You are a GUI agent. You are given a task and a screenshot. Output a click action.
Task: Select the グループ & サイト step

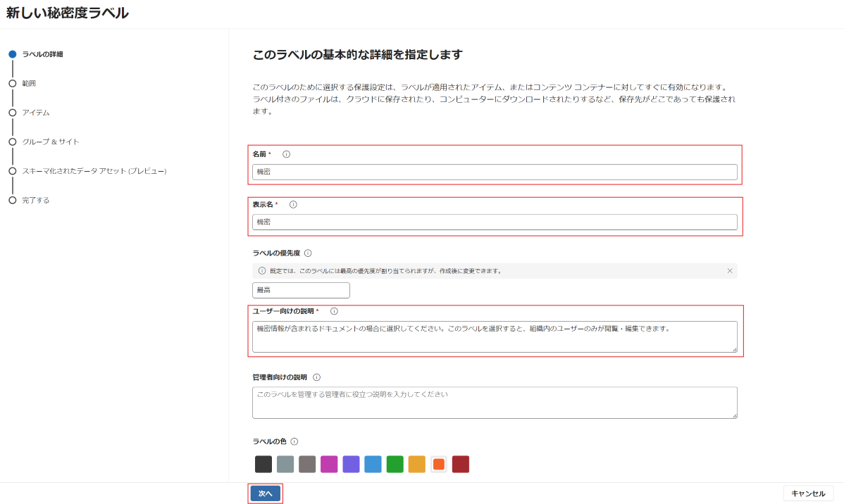point(50,141)
